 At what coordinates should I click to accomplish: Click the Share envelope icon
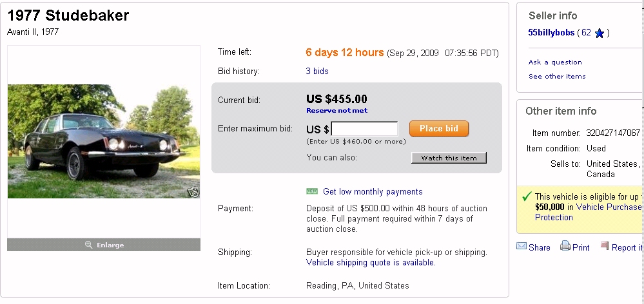tap(522, 247)
